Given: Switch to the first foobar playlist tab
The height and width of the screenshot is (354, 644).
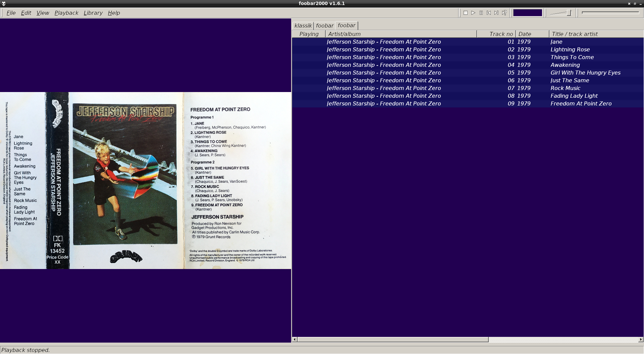Looking at the screenshot, I should click(x=324, y=26).
